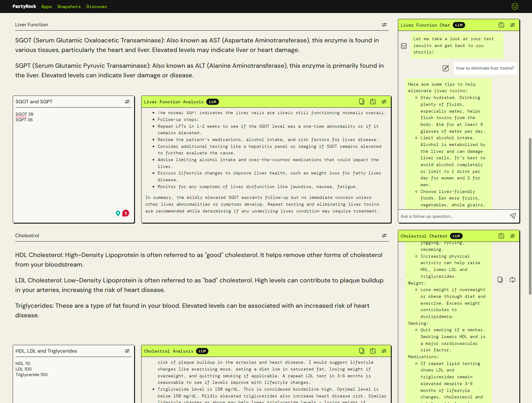Screen dimensions: 532x403
Task: Open the Snapshots page
Action: point(69,6)
